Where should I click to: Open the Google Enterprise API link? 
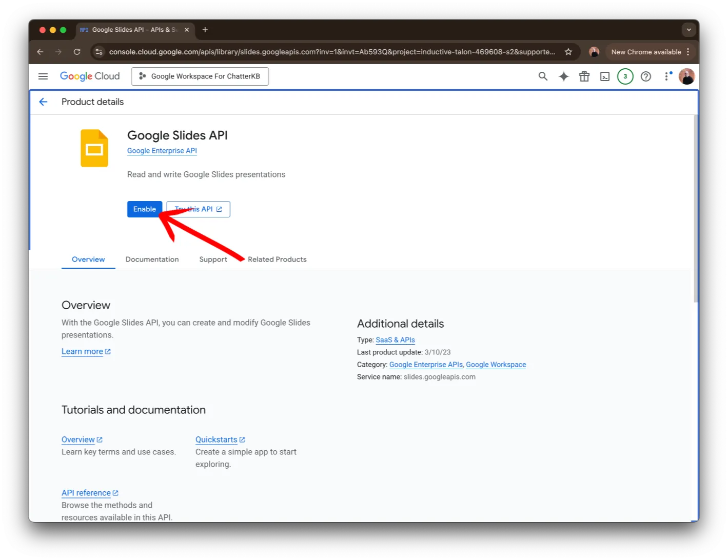tap(162, 151)
